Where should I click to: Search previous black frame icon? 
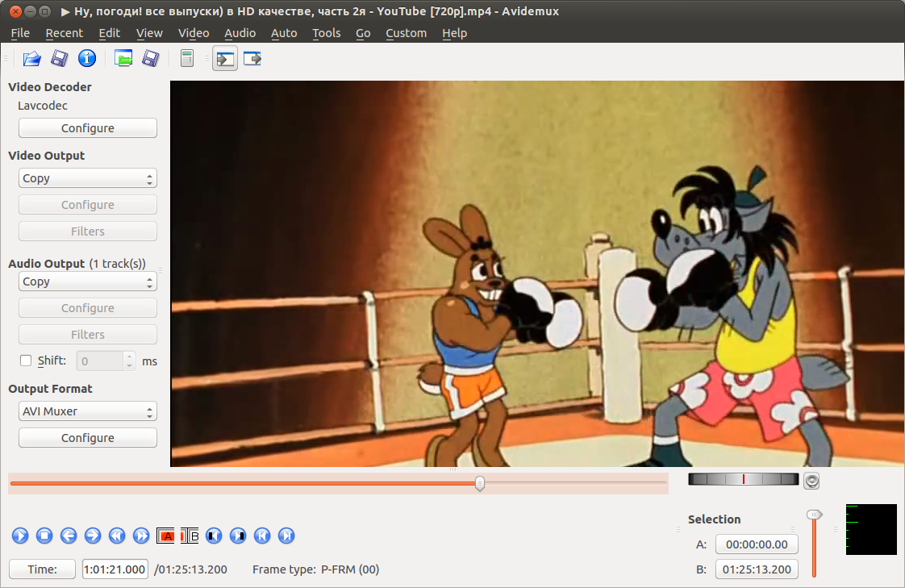[x=214, y=536]
